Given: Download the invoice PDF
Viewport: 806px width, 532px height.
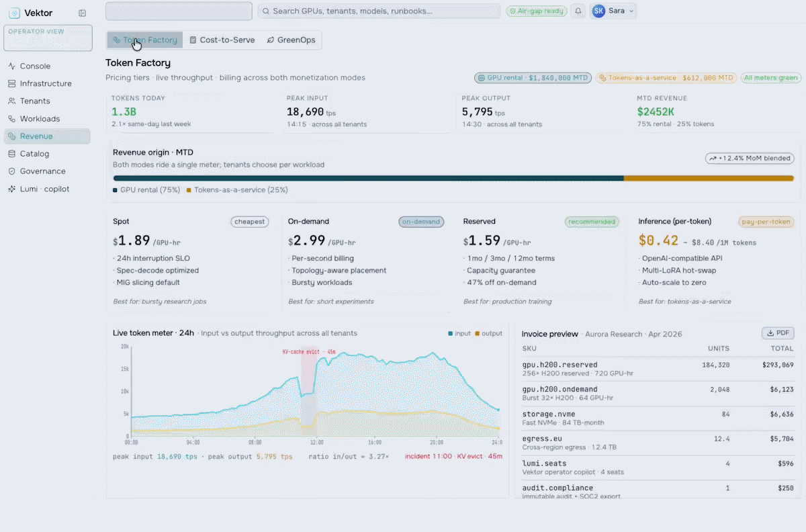Looking at the screenshot, I should click(x=778, y=333).
